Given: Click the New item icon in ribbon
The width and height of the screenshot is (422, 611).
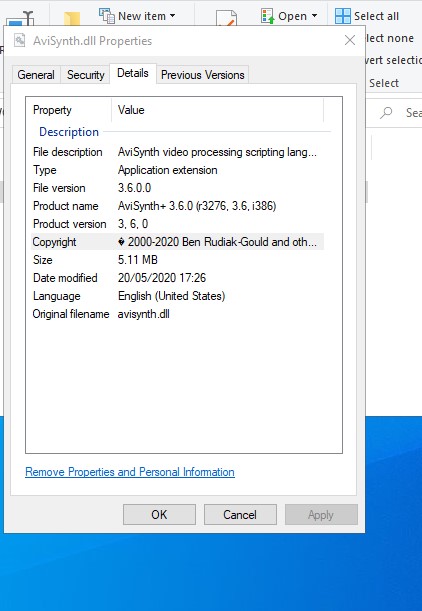Looking at the screenshot, I should click(106, 16).
